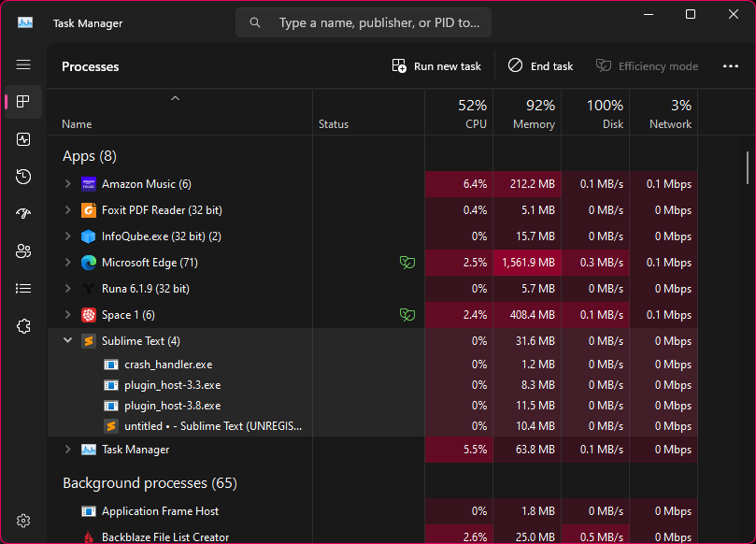Screen dimensions: 756x544
Task: Click the plugin_host-3.3.exe process icon
Action: click(x=111, y=385)
